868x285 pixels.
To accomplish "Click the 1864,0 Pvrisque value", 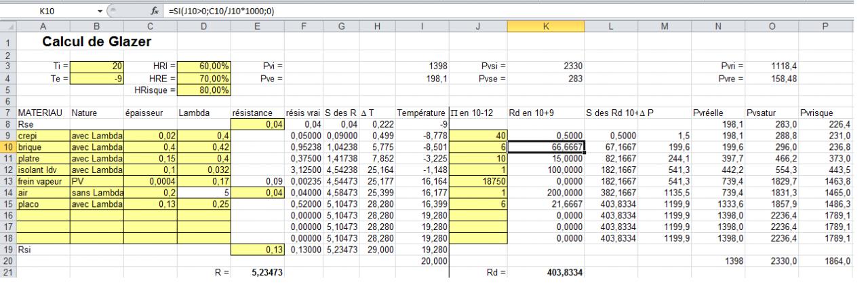I will click(x=827, y=260).
